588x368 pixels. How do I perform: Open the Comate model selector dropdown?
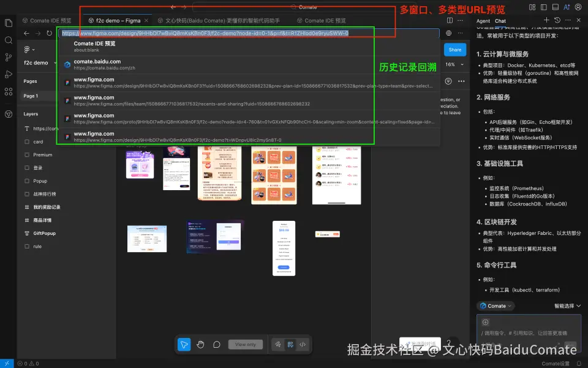coord(496,306)
